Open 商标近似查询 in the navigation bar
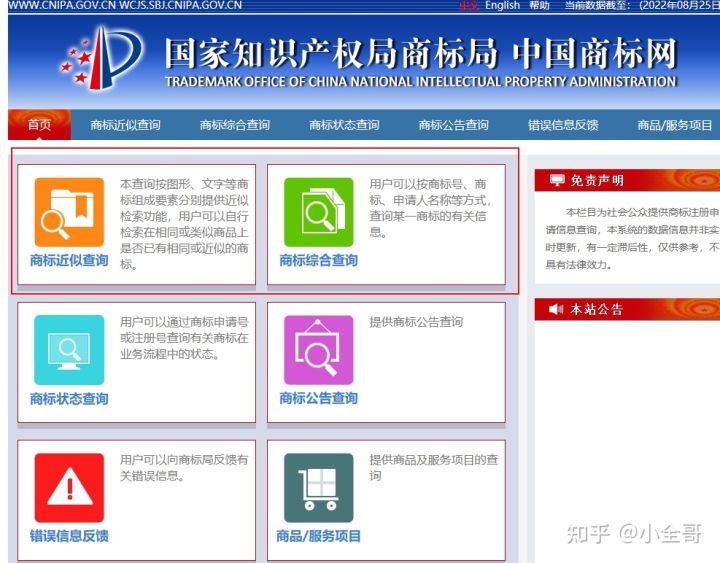This screenshot has height=563, width=720. (x=125, y=125)
